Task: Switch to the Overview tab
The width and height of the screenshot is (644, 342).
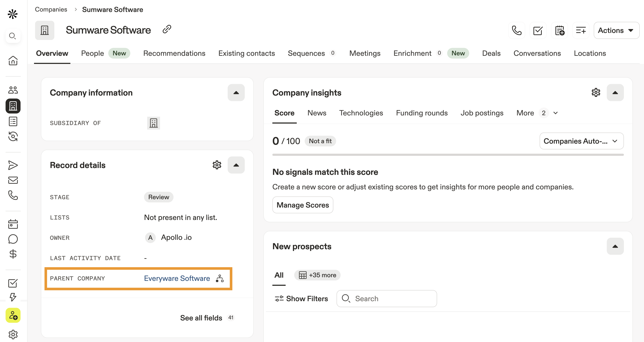Action: [52, 53]
